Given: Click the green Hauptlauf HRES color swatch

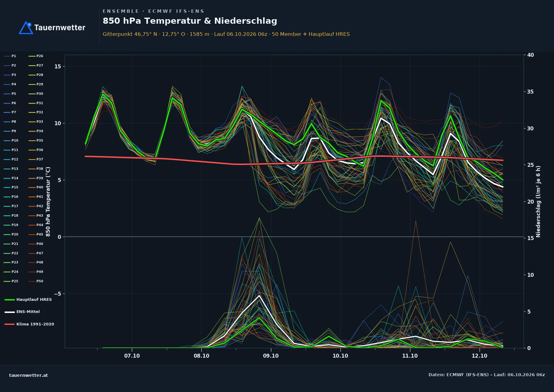Looking at the screenshot, I should [x=10, y=300].
